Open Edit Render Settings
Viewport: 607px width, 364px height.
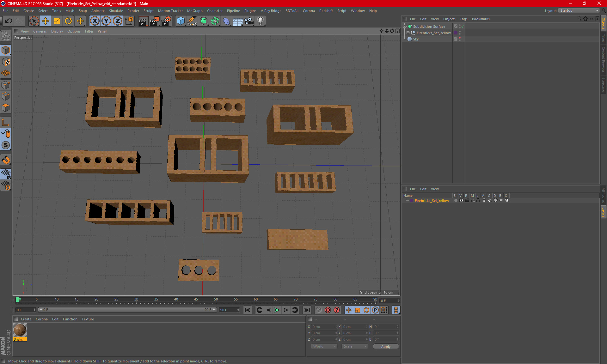click(x=166, y=21)
